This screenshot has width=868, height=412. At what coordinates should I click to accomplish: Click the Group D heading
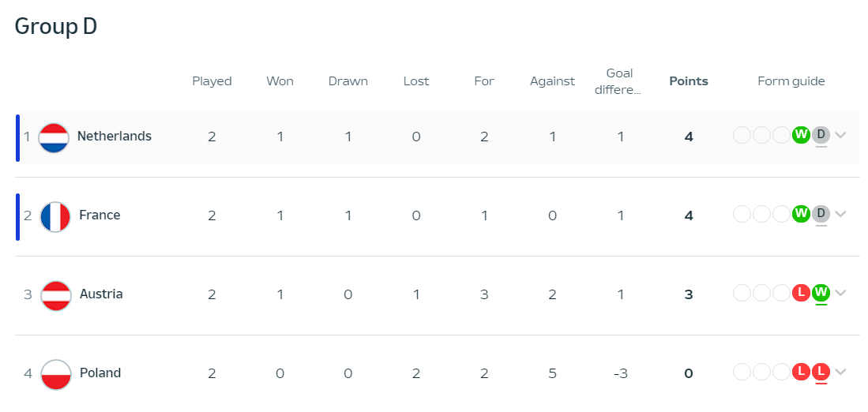point(56,26)
